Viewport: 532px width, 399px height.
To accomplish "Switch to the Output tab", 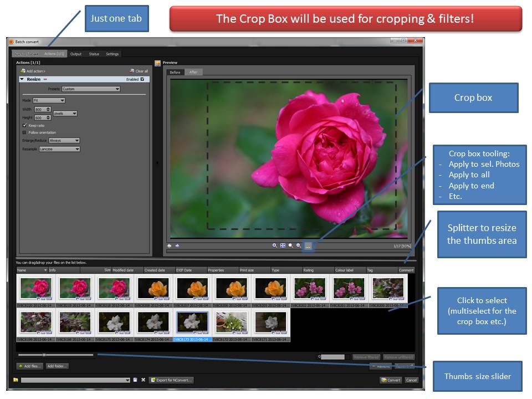I will 76,54.
